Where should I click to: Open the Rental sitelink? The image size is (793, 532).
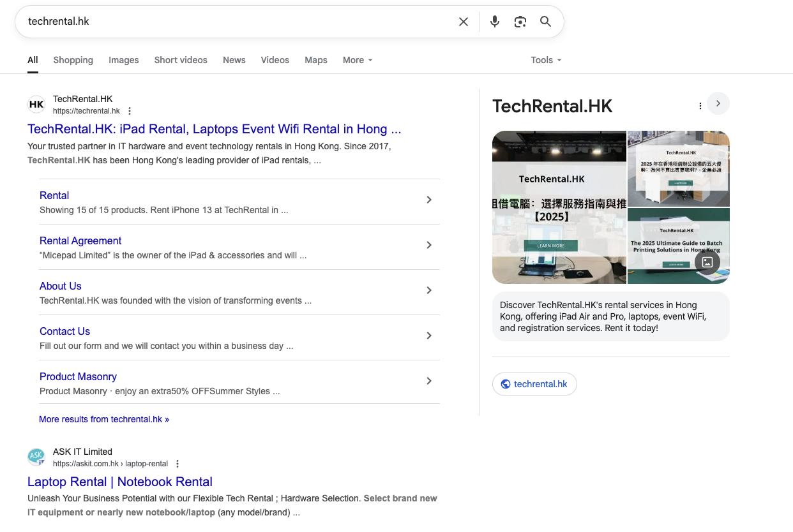pos(54,195)
